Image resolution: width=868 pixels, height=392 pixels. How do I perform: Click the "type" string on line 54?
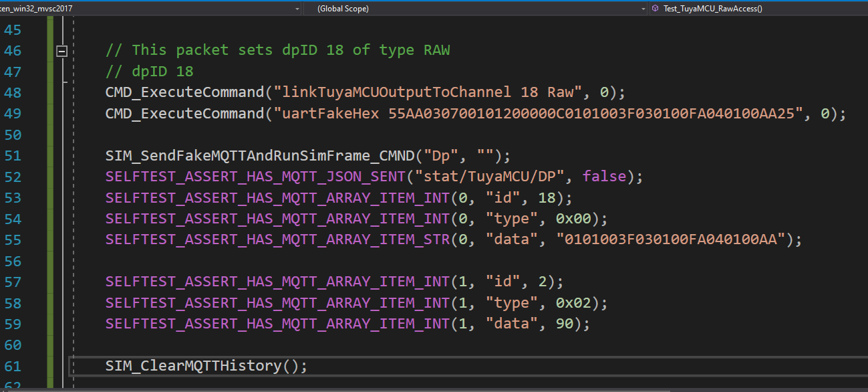(512, 219)
